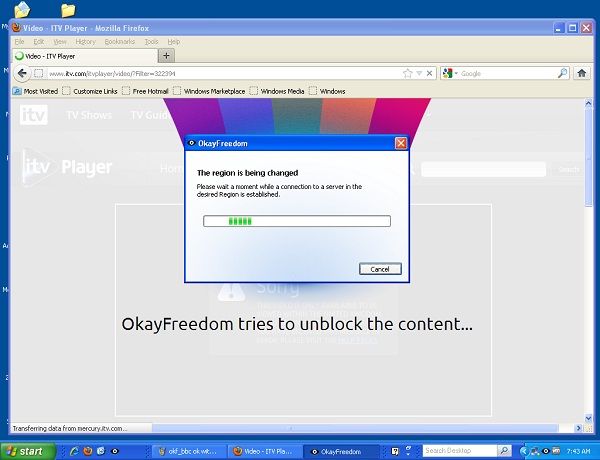Open the Bookmarks menu in Firefox
This screenshot has width=600, height=460.
pyautogui.click(x=119, y=42)
